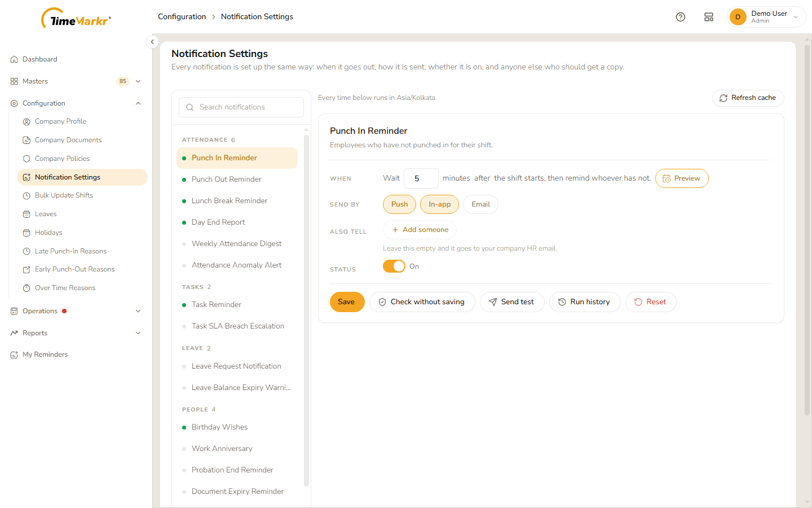Screen dimensions: 812x508
Task: Select Punch Out Reminder notification
Action: (237, 179)
